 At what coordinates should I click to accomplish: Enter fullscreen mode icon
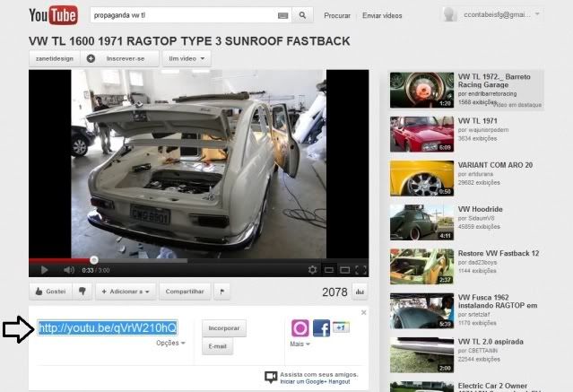[x=360, y=270]
